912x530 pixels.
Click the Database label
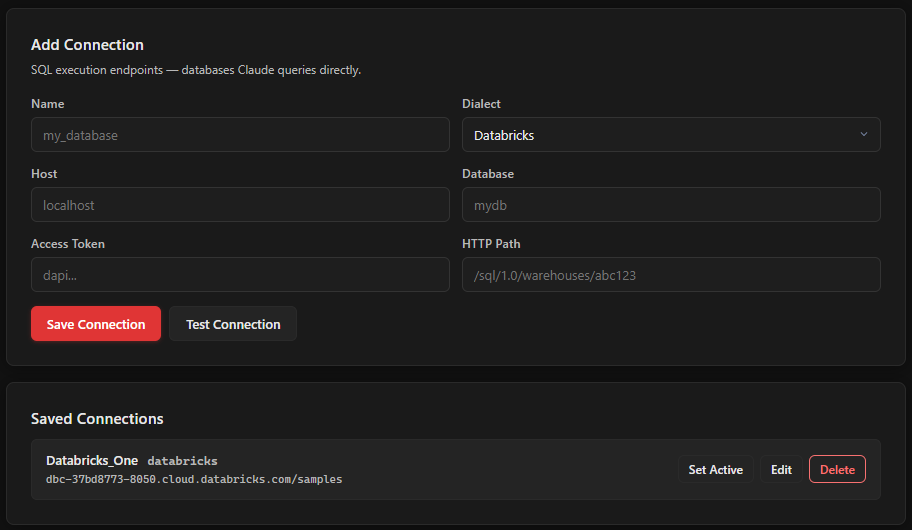tap(488, 174)
